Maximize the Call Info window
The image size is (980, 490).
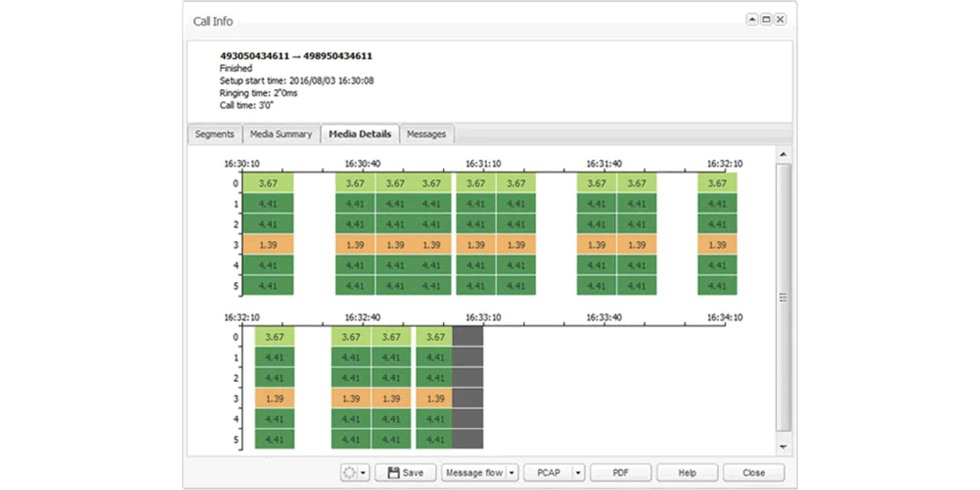(x=767, y=19)
